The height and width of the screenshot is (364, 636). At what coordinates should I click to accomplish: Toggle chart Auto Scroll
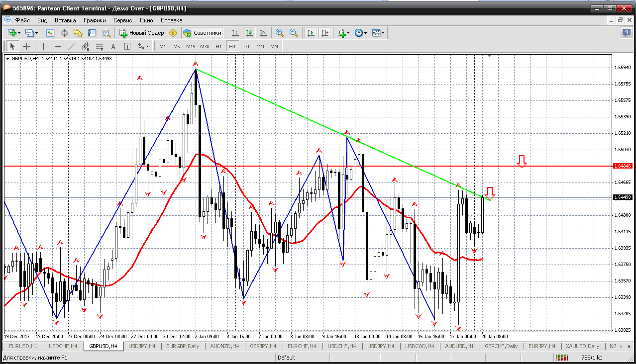pos(311,33)
